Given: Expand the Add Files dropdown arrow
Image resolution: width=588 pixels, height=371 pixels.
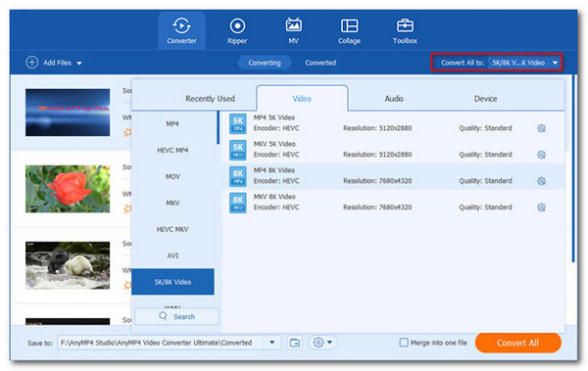Looking at the screenshot, I should click(79, 63).
